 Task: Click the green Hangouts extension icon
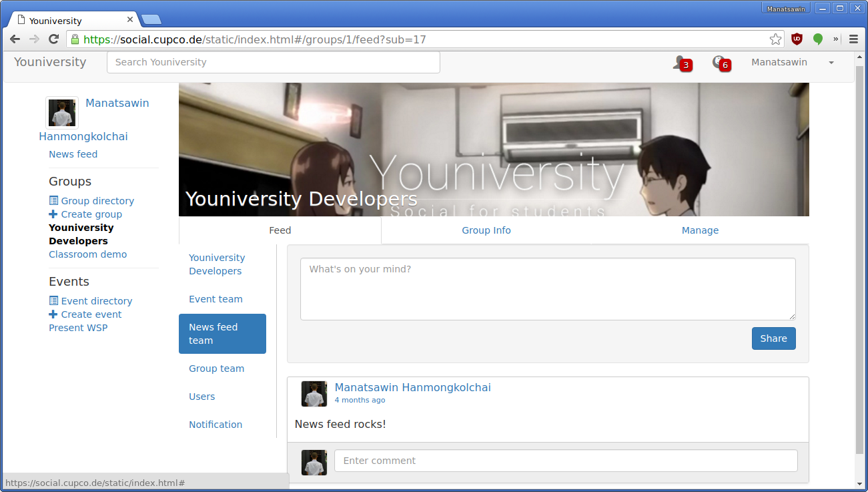[x=818, y=39]
